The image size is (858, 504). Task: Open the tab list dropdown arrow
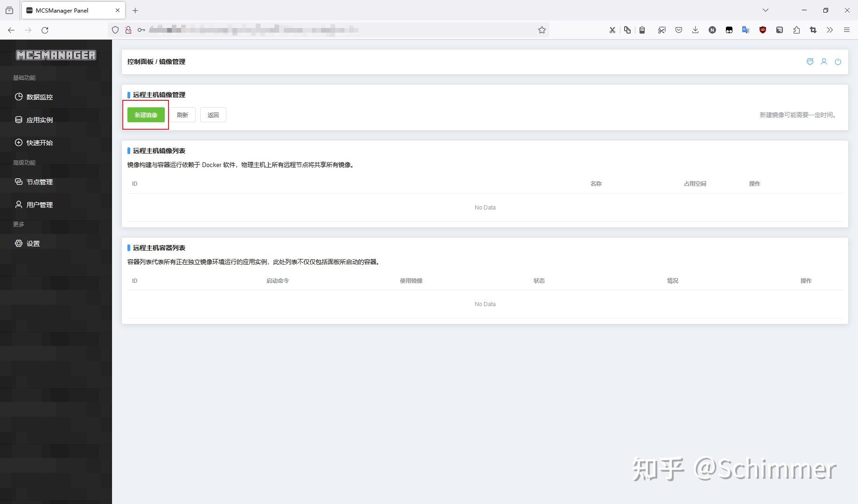click(765, 10)
